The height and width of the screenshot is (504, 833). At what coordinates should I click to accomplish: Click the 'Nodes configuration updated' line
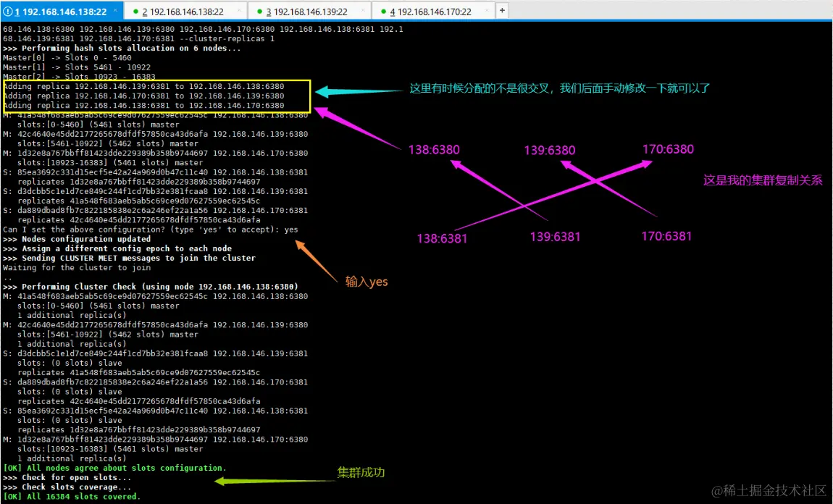pyautogui.click(x=77, y=240)
